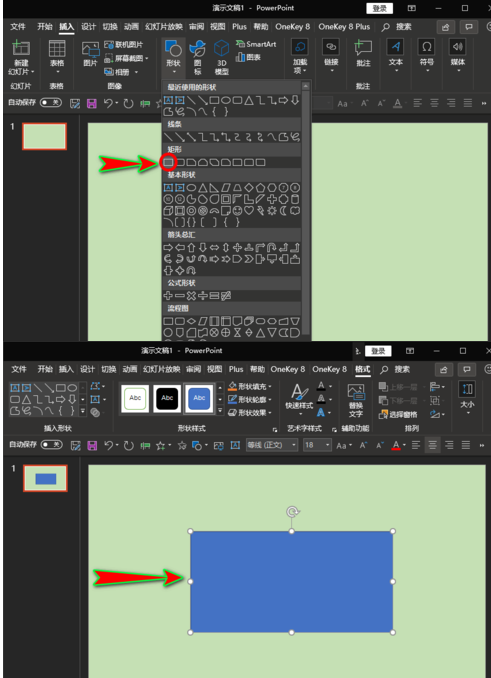The image size is (491, 678).
Task: Open the font size 18 dropdown
Action: [317, 445]
